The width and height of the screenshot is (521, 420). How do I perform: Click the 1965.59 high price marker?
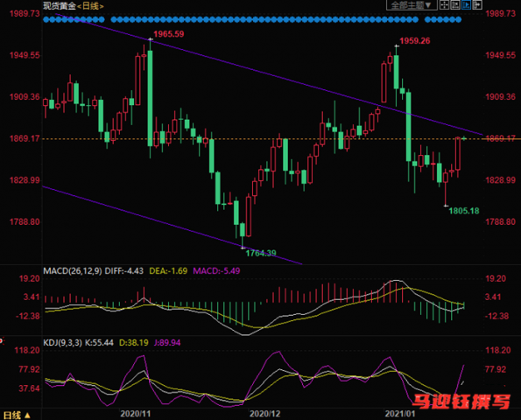pyautogui.click(x=168, y=34)
